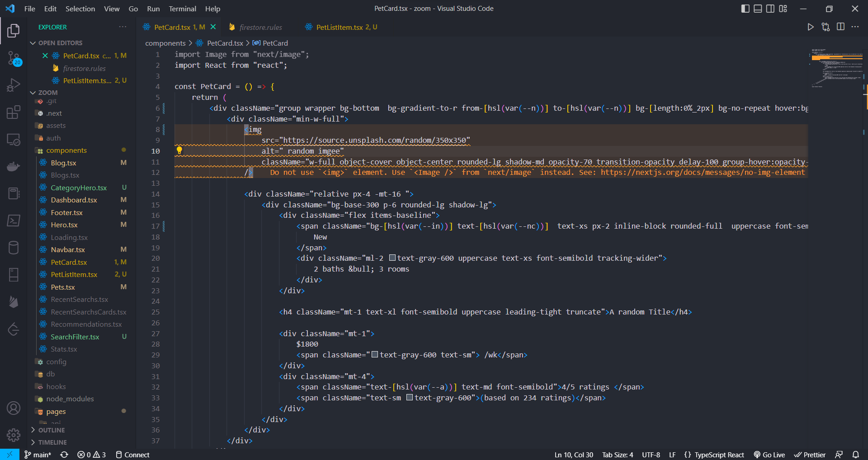Image resolution: width=868 pixels, height=460 pixels.
Task: Open the Manage settings gear
Action: tap(14, 435)
